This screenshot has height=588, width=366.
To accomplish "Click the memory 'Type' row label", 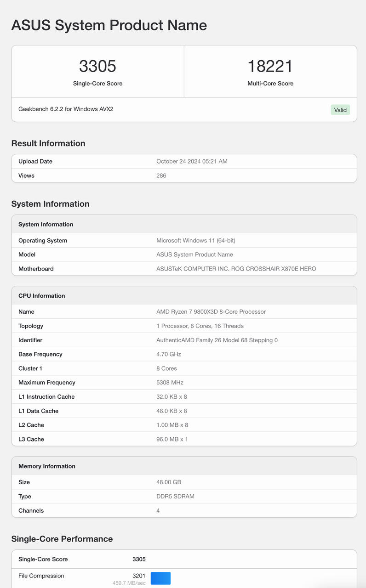I will coord(25,496).
